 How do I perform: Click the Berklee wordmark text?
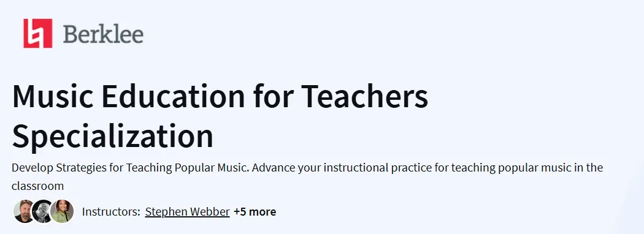click(103, 34)
